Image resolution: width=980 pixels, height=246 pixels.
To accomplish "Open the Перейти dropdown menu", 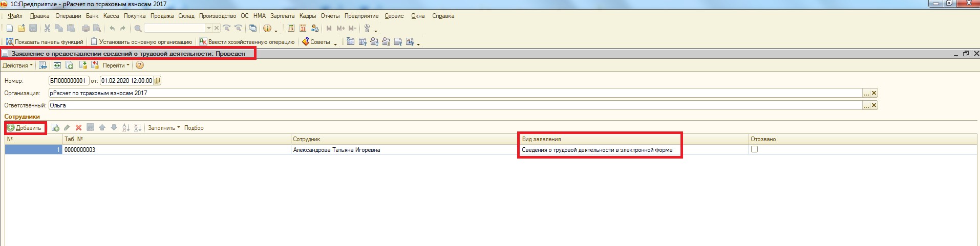I will tap(116, 65).
